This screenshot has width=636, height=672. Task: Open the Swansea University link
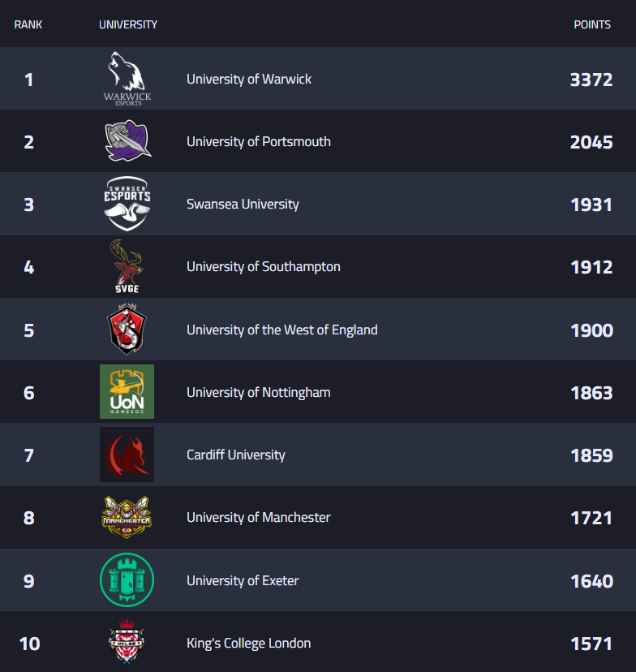tap(243, 205)
